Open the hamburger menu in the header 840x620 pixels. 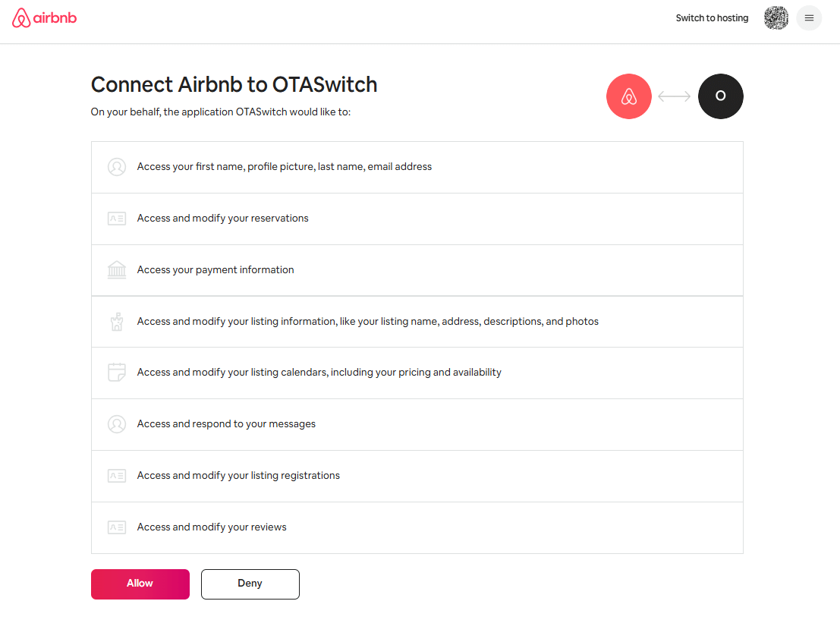coord(809,17)
